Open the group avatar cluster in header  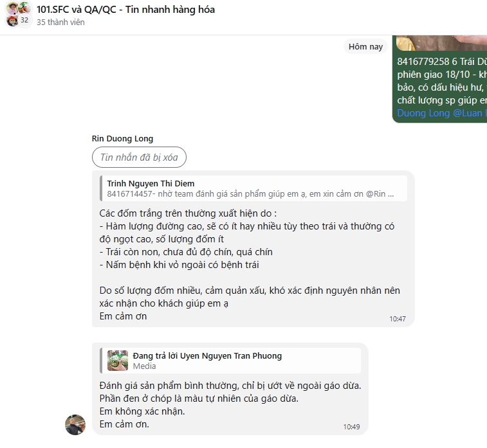[x=19, y=14]
